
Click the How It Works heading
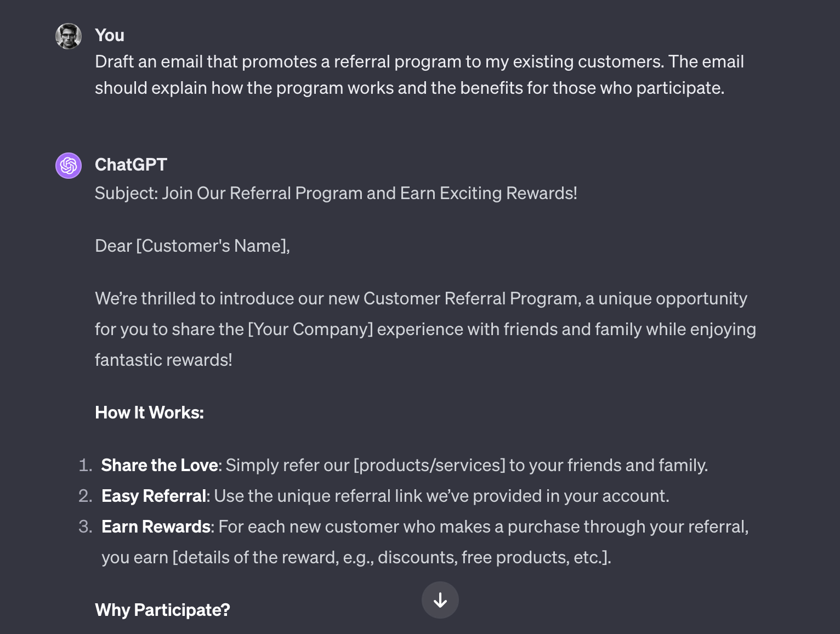(x=149, y=412)
